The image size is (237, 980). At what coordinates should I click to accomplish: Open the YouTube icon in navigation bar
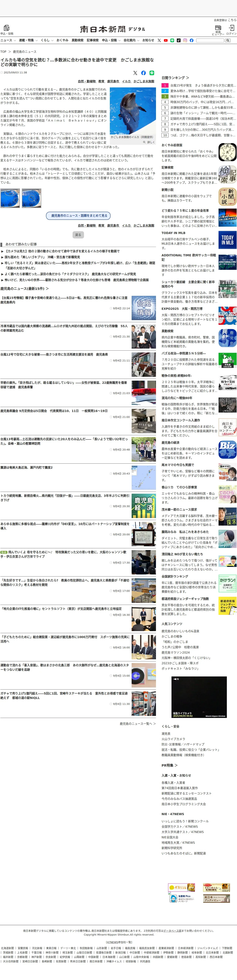[166, 40]
